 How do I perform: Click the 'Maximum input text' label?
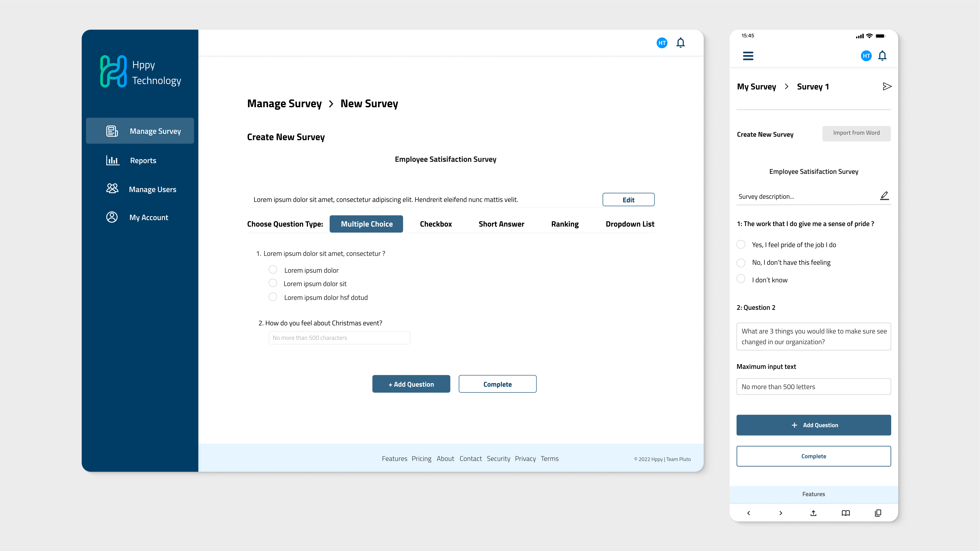pos(766,367)
